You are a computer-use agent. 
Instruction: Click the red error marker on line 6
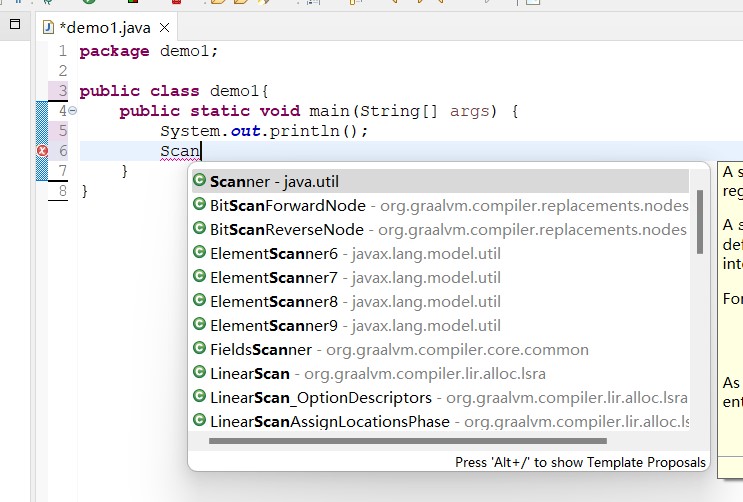[42, 151]
